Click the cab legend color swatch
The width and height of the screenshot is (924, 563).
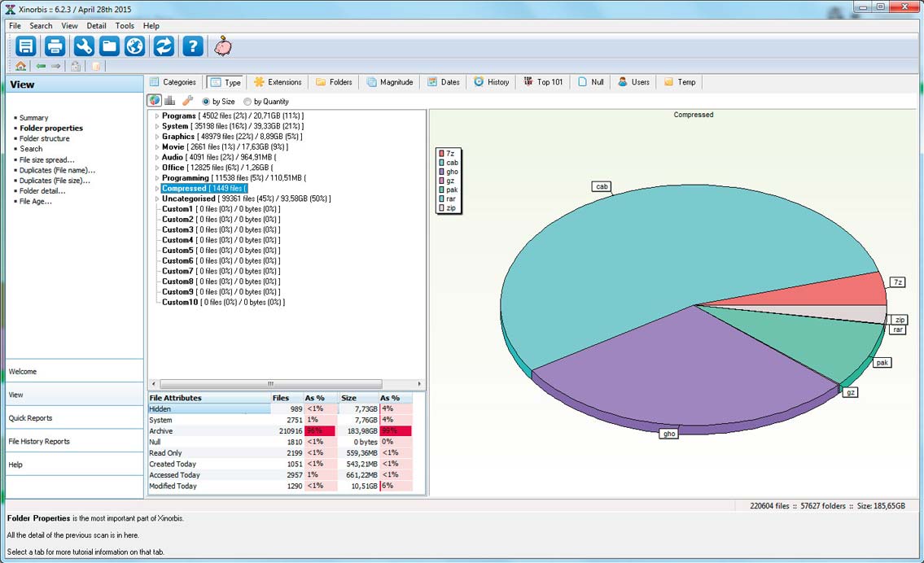441,163
